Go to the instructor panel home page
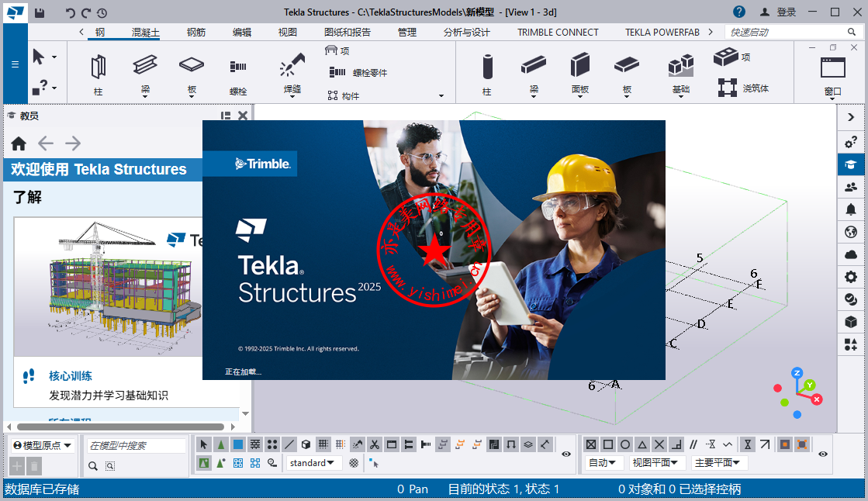868x501 pixels. pyautogui.click(x=19, y=144)
